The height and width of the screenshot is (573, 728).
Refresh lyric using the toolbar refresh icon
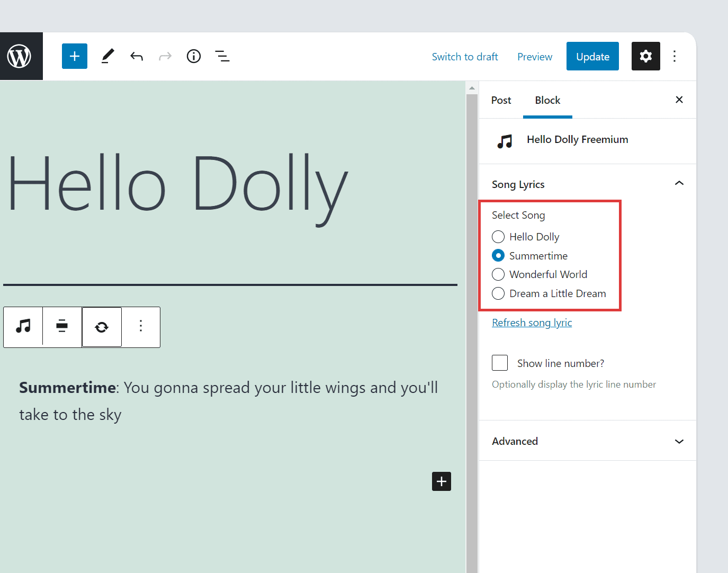(x=102, y=327)
